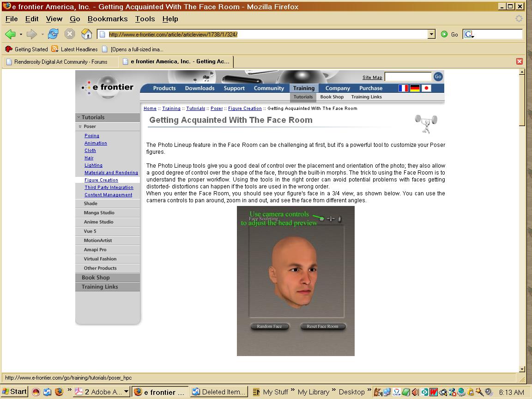Switch site to Japanese flag icon

[x=426, y=88]
